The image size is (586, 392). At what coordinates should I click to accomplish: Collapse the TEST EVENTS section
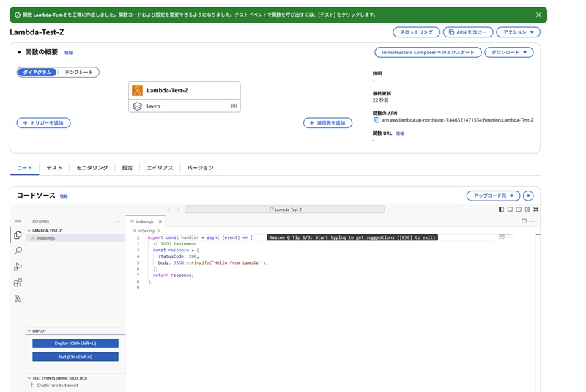[x=29, y=378]
